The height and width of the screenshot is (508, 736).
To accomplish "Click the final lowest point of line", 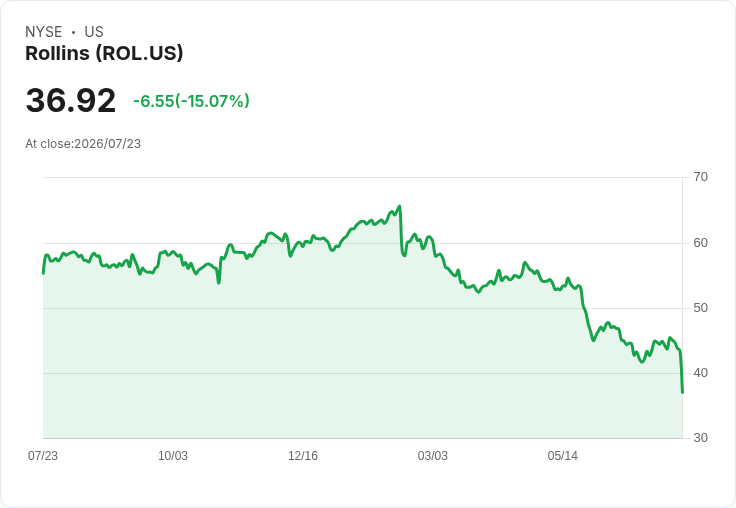I will (x=682, y=392).
